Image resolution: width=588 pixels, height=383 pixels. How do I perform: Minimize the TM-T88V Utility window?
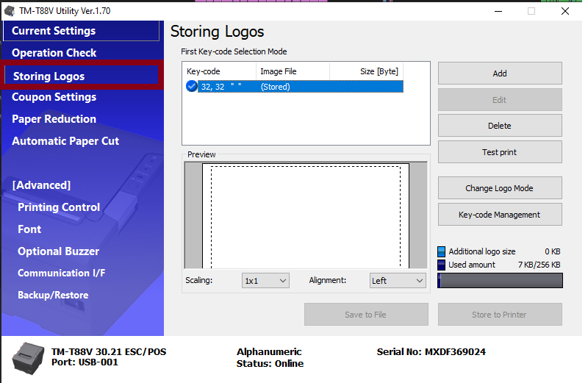498,11
